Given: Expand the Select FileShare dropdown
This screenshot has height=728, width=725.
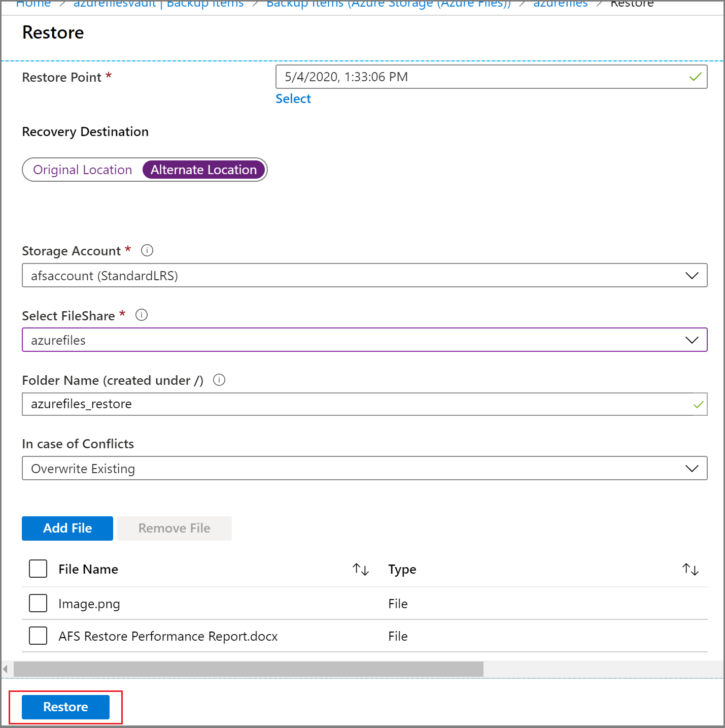Looking at the screenshot, I should pos(692,340).
